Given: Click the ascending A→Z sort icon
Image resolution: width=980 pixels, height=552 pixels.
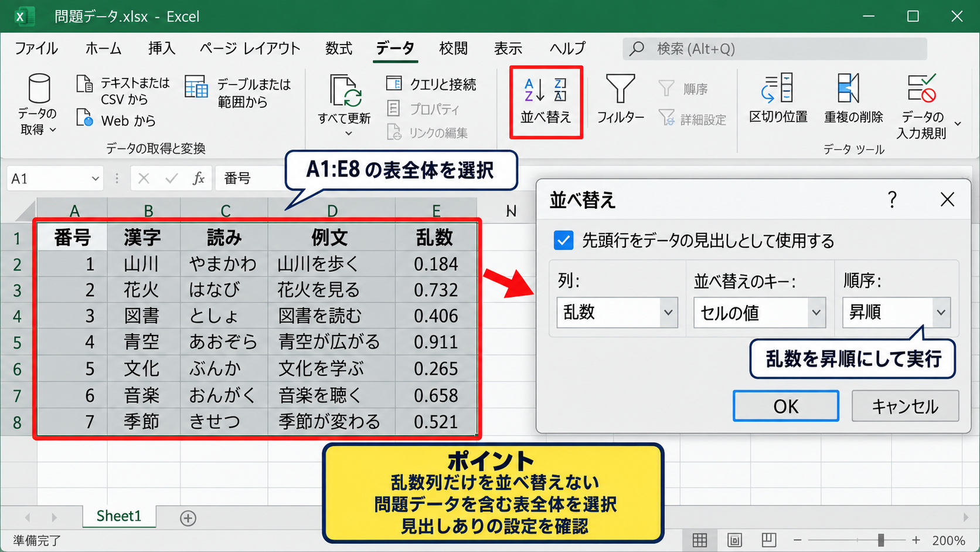Looking at the screenshot, I should (x=534, y=90).
